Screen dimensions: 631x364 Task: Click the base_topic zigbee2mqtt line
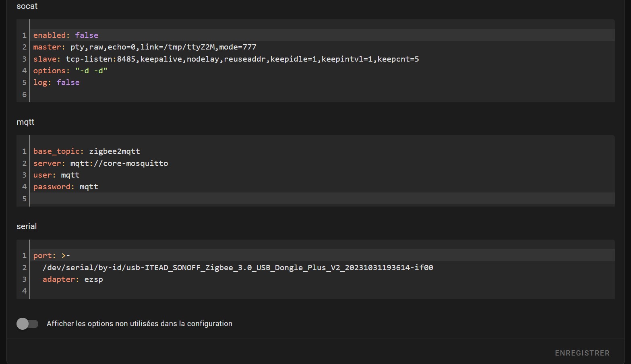[87, 151]
